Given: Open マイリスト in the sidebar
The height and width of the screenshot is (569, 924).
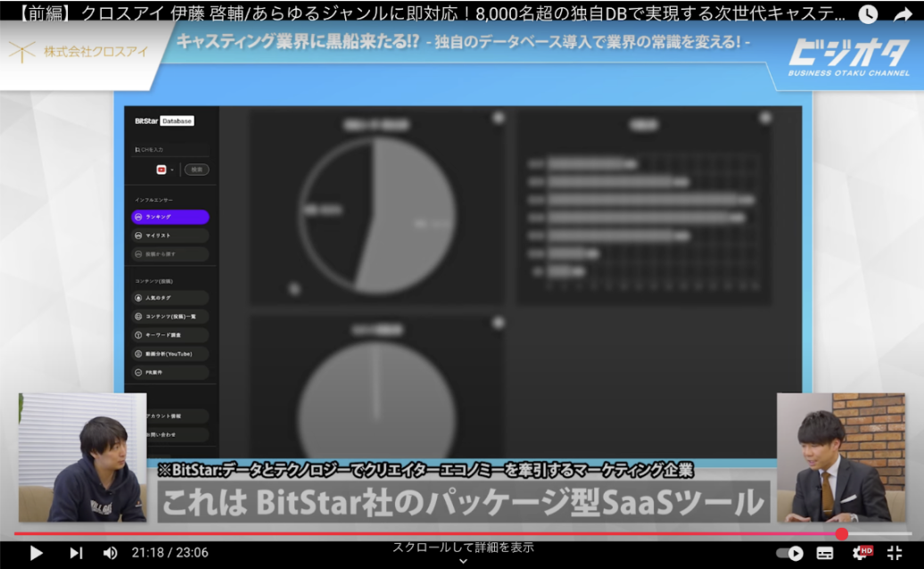Looking at the screenshot, I should (x=170, y=235).
